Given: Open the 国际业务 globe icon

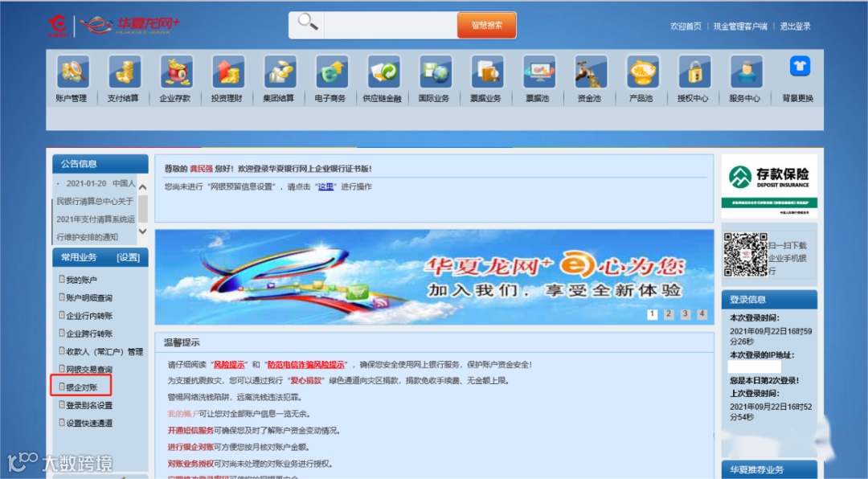Looking at the screenshot, I should pyautogui.click(x=435, y=72).
